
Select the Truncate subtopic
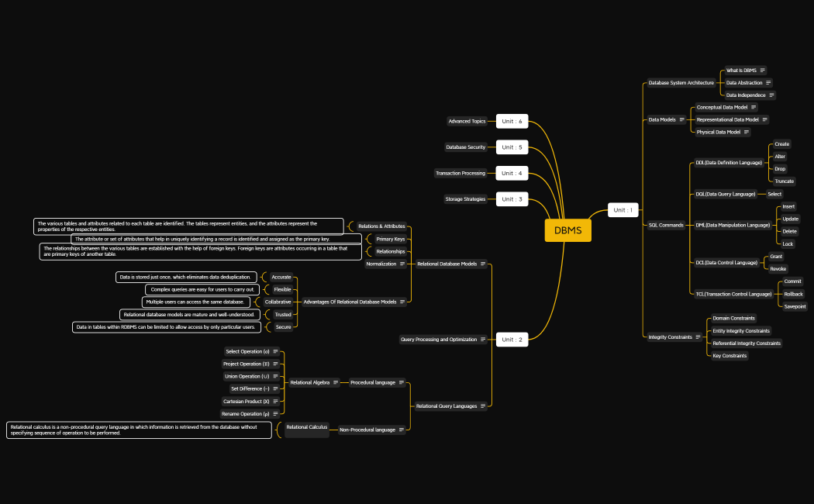click(x=783, y=181)
